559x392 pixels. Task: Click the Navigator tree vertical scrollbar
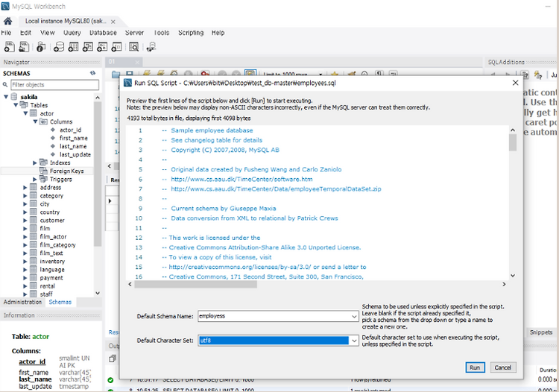(x=98, y=174)
